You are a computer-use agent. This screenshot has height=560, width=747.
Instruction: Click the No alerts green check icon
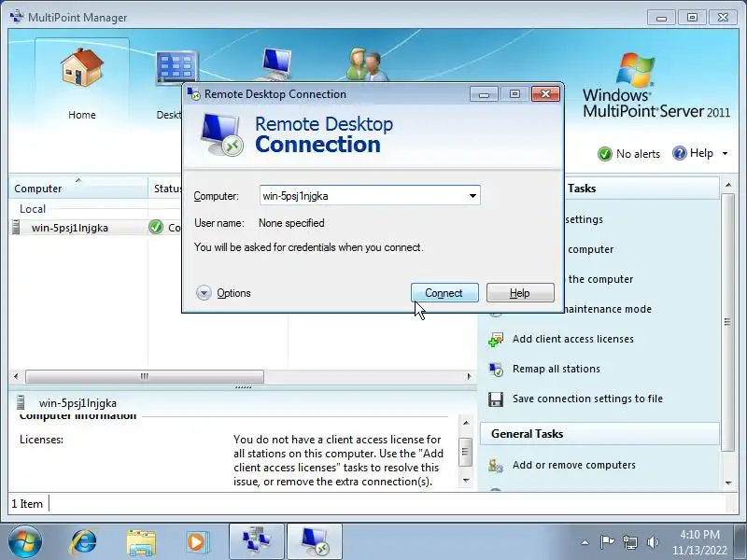point(604,154)
